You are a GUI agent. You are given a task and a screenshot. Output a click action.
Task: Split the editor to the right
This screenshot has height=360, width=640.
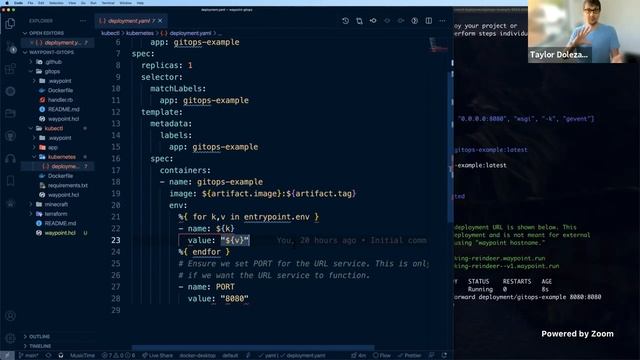point(429,21)
